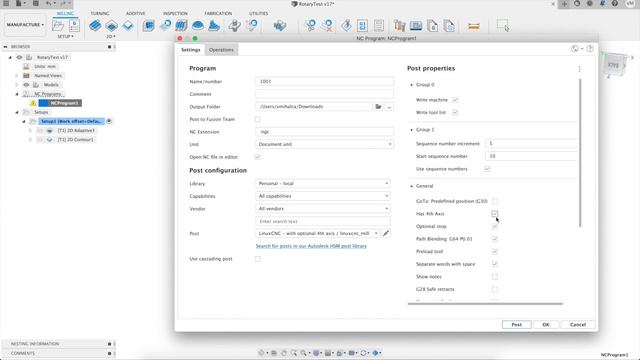Image resolution: width=640 pixels, height=360 pixels.
Task: Activate the Select tool with cursor icon
Action: tap(503, 26)
